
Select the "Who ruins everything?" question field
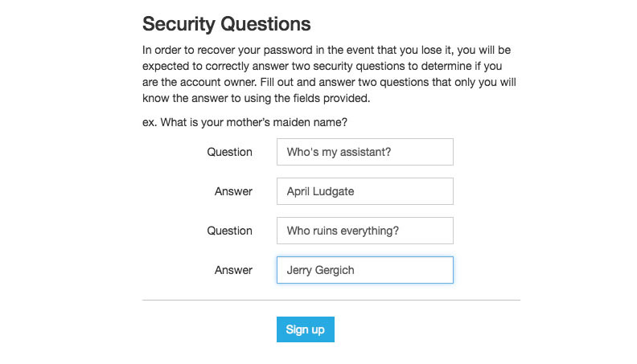[x=364, y=231]
